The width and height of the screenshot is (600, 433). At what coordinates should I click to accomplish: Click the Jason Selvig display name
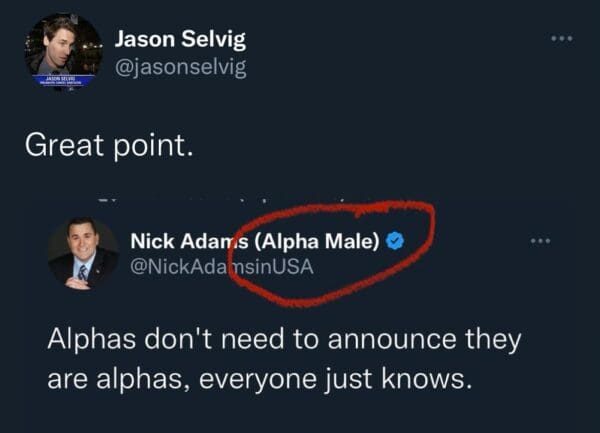[x=180, y=40]
